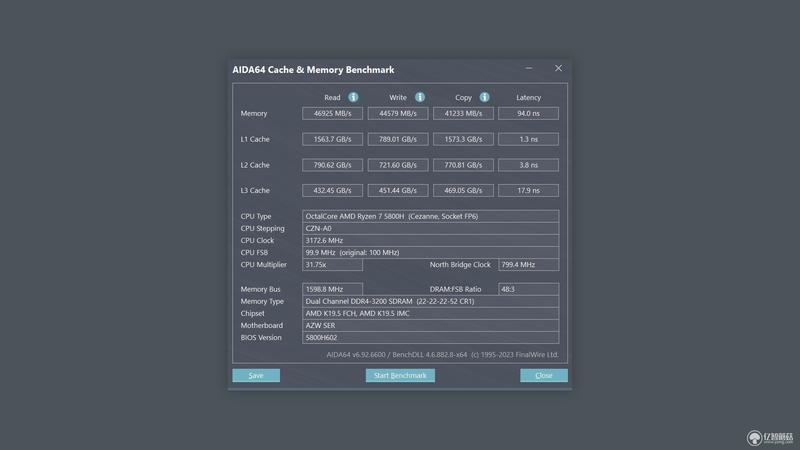
Task: Close window with the X icon
Action: click(x=559, y=68)
